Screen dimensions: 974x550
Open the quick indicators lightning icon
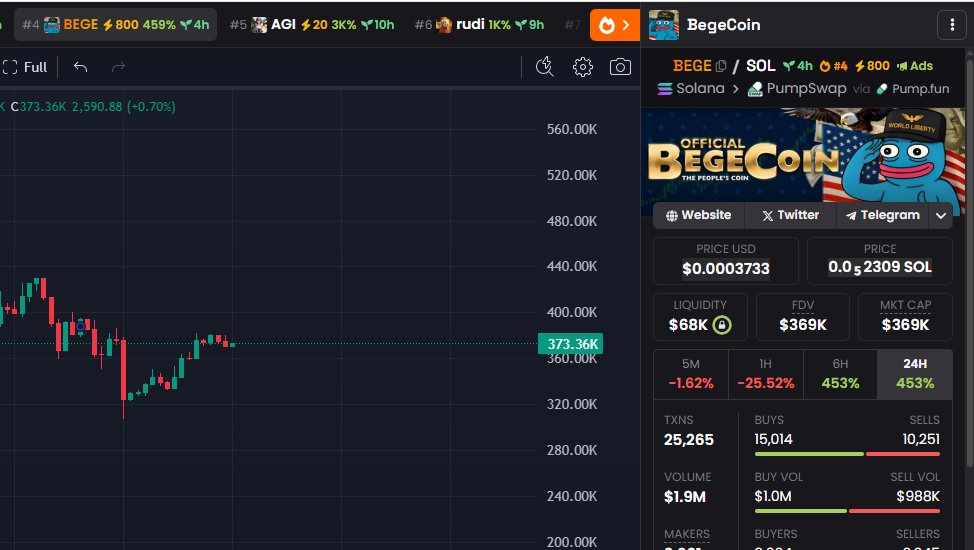point(545,67)
